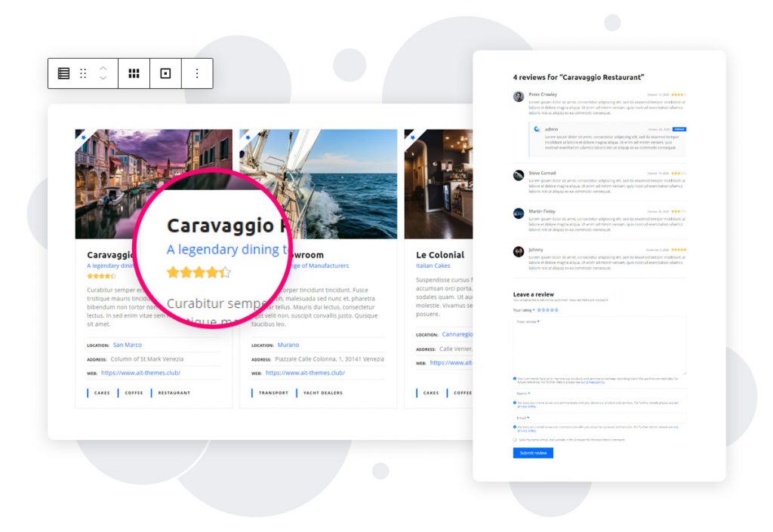
Task: Click Steve Conrad's avatar
Action: (x=519, y=175)
